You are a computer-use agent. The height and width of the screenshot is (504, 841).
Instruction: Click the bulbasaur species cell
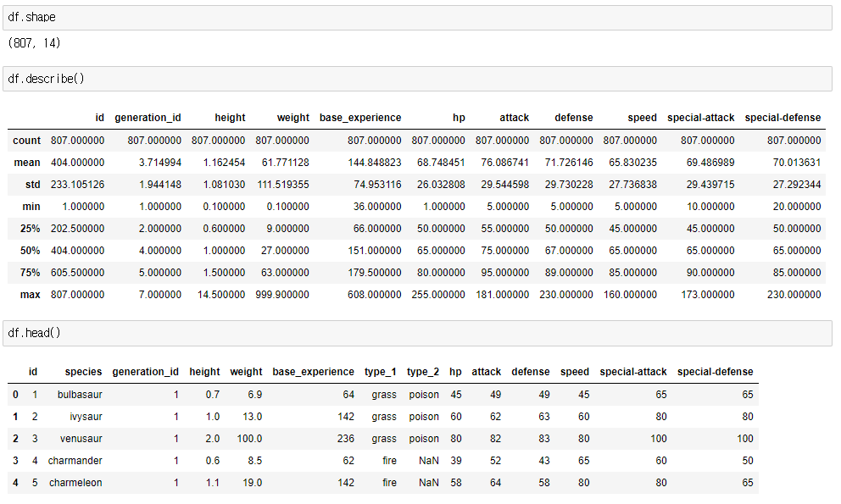click(80, 395)
